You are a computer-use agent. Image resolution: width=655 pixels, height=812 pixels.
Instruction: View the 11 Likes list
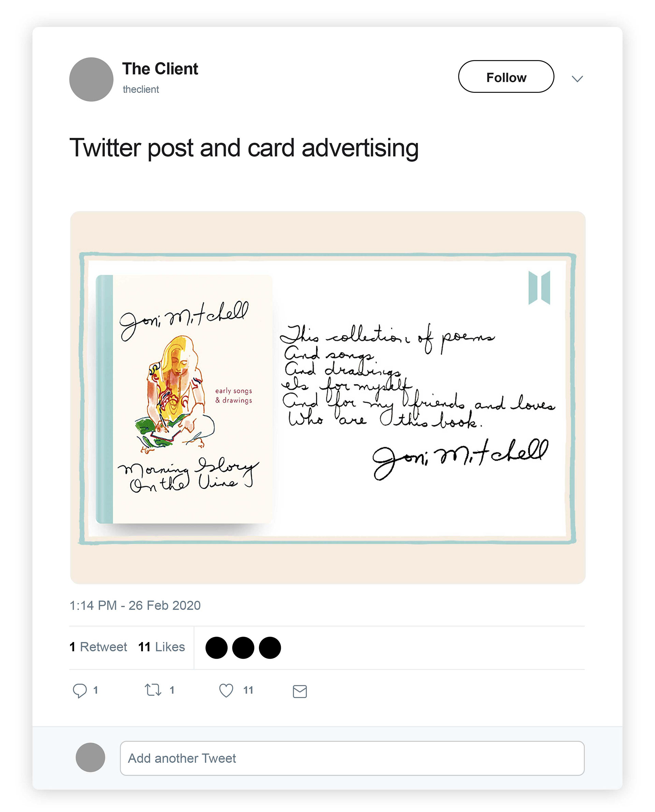pyautogui.click(x=161, y=647)
